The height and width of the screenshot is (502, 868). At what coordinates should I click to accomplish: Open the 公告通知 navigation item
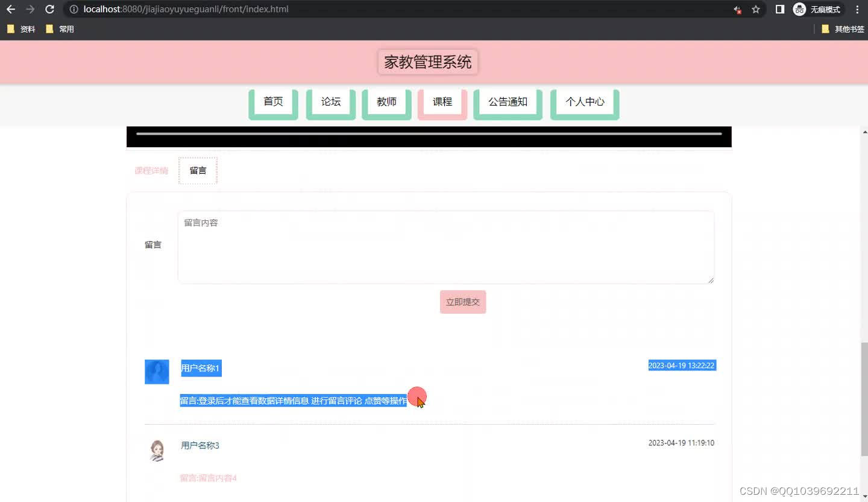pos(508,102)
